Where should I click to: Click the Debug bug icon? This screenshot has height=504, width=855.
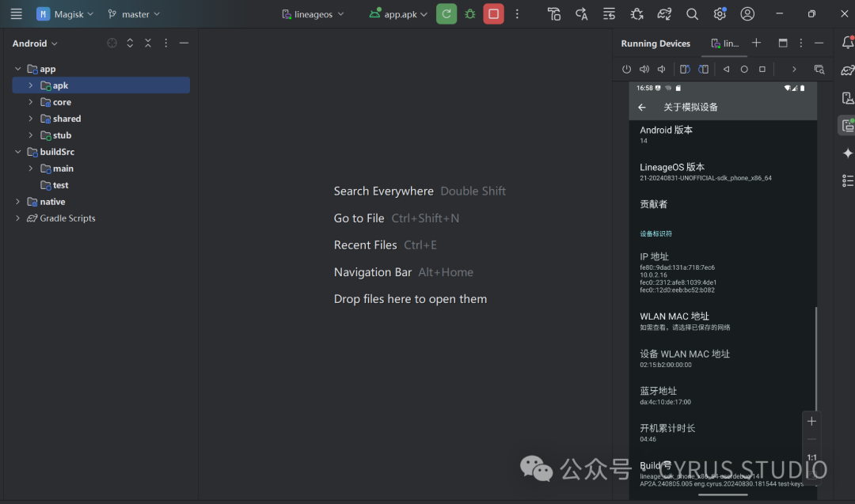pyautogui.click(x=470, y=14)
